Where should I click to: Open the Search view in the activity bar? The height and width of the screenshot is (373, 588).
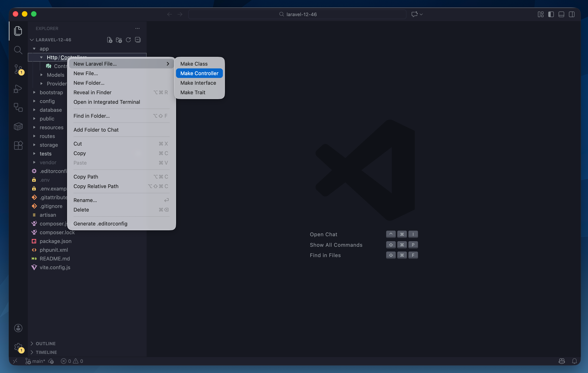pyautogui.click(x=18, y=50)
